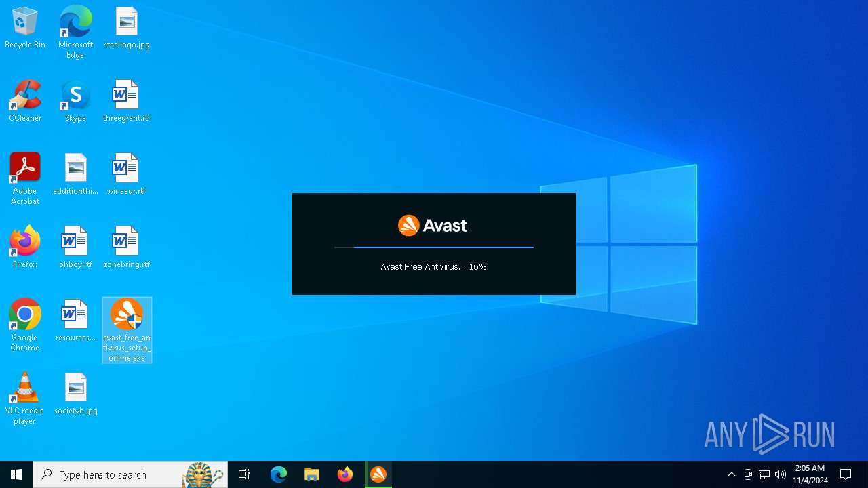Viewport: 868px width, 488px height.
Task: Select avast_free_antivirus_setup_online.exe desktop icon
Action: click(x=127, y=330)
